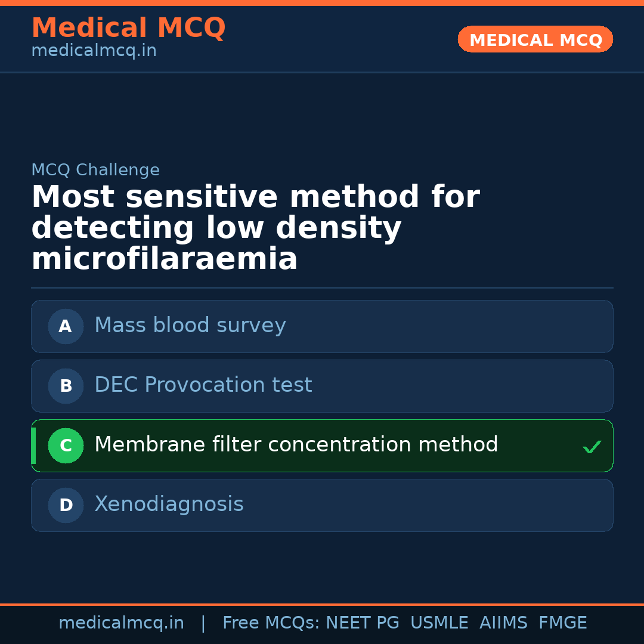Select the Membrane filter concentration method answer

click(296, 445)
